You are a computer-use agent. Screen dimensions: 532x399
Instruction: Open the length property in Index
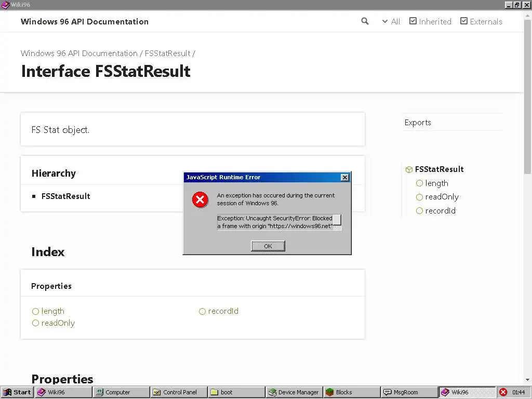(52, 311)
